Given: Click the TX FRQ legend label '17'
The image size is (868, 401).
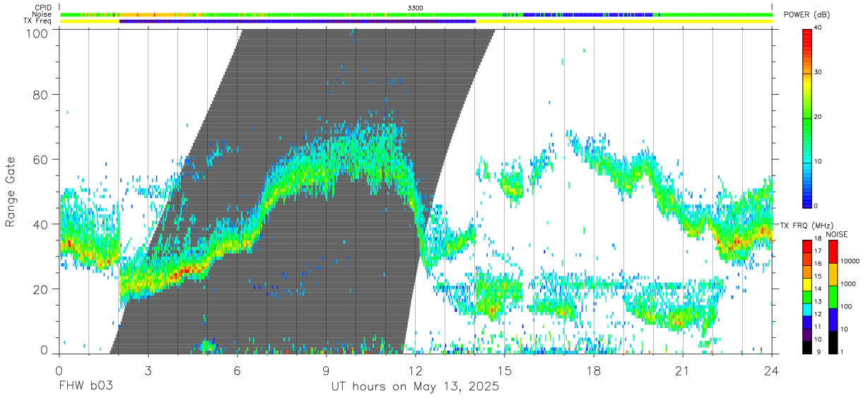Looking at the screenshot, I should [818, 252].
